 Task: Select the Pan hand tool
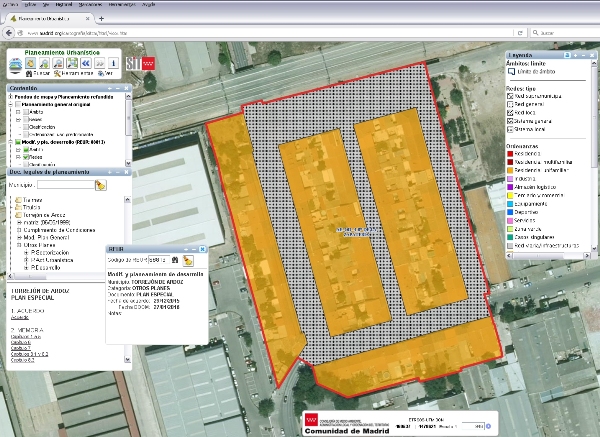(x=31, y=63)
